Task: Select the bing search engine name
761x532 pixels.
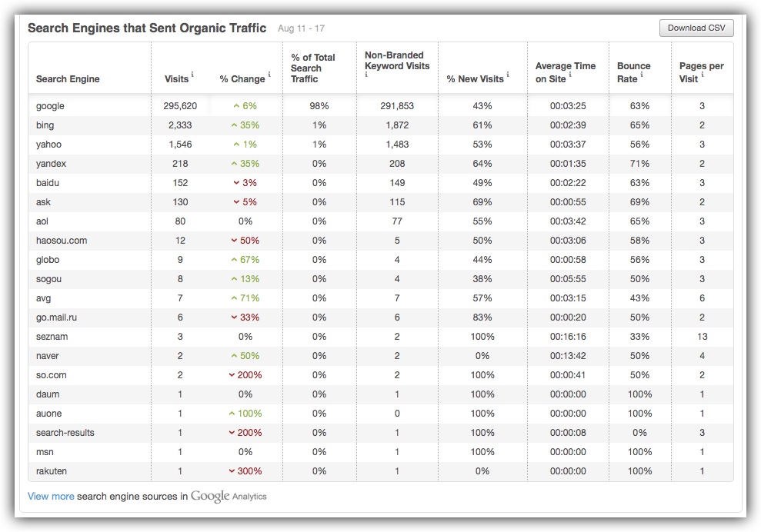Action: point(45,125)
